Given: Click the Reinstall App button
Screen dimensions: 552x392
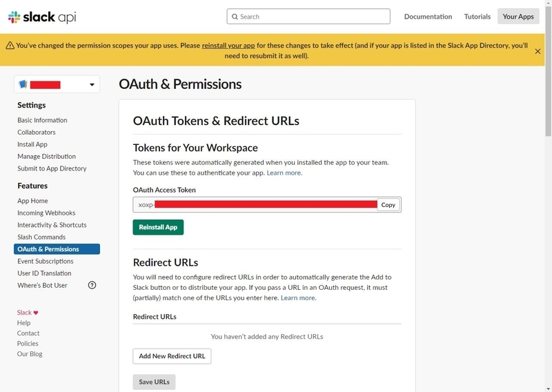Looking at the screenshot, I should 158,227.
